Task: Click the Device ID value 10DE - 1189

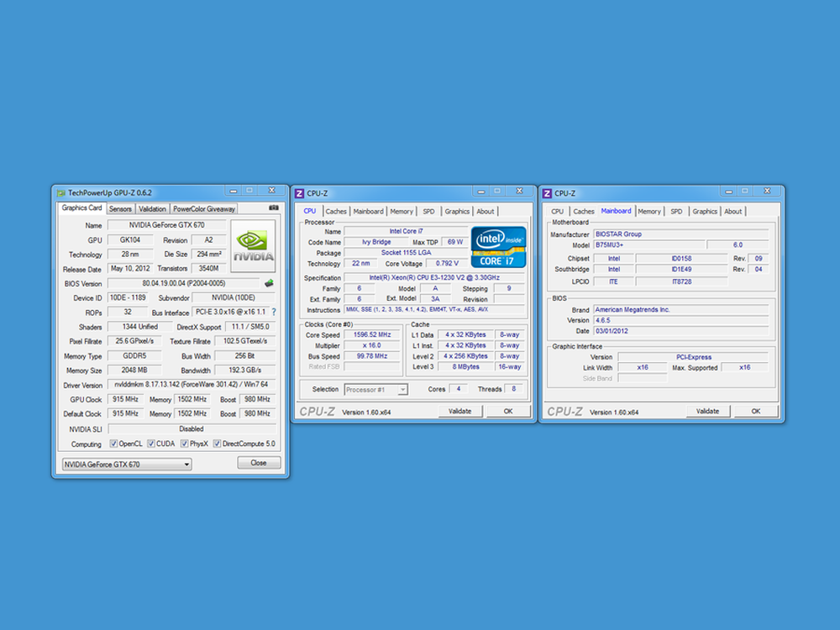Action: (128, 298)
